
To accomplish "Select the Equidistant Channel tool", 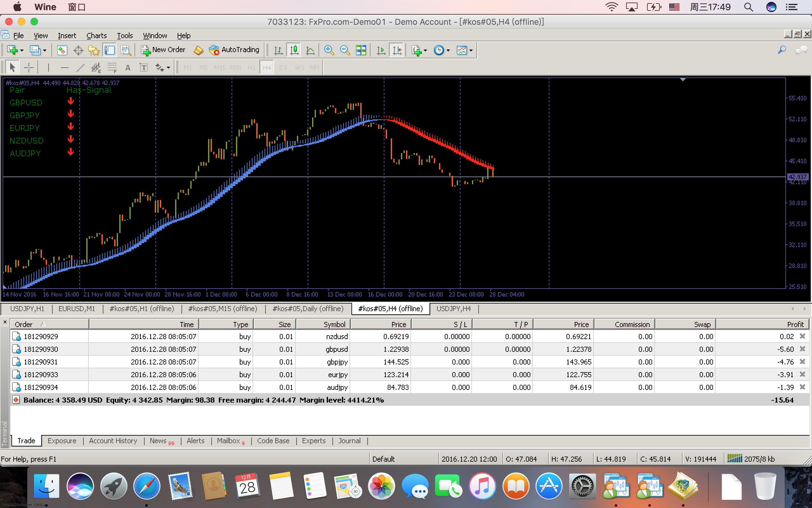I will tap(96, 68).
